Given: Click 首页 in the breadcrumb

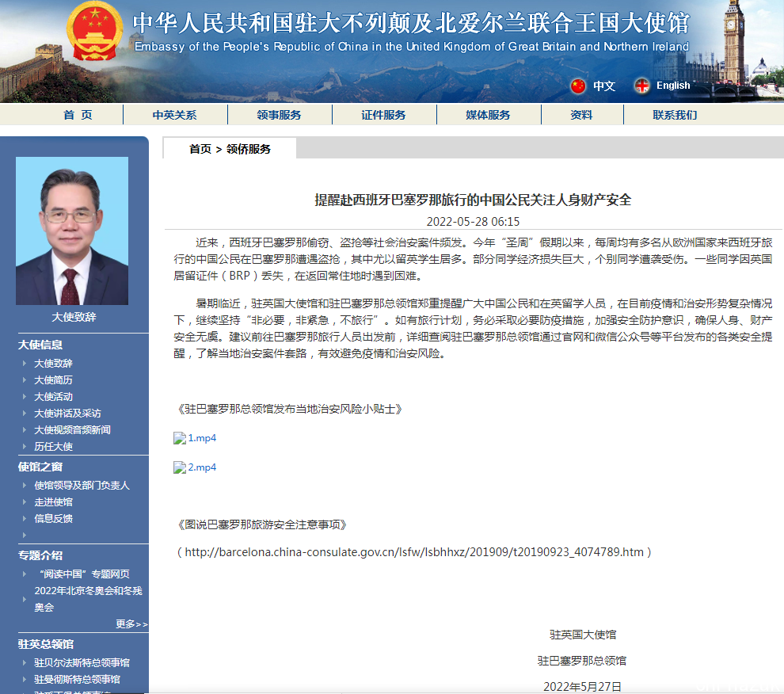Looking at the screenshot, I should (200, 149).
